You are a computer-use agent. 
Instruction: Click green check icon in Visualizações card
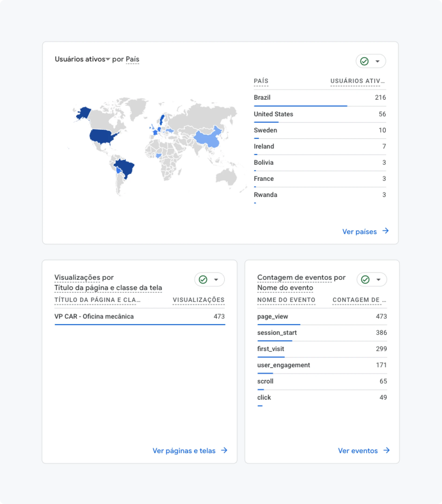pos(203,279)
